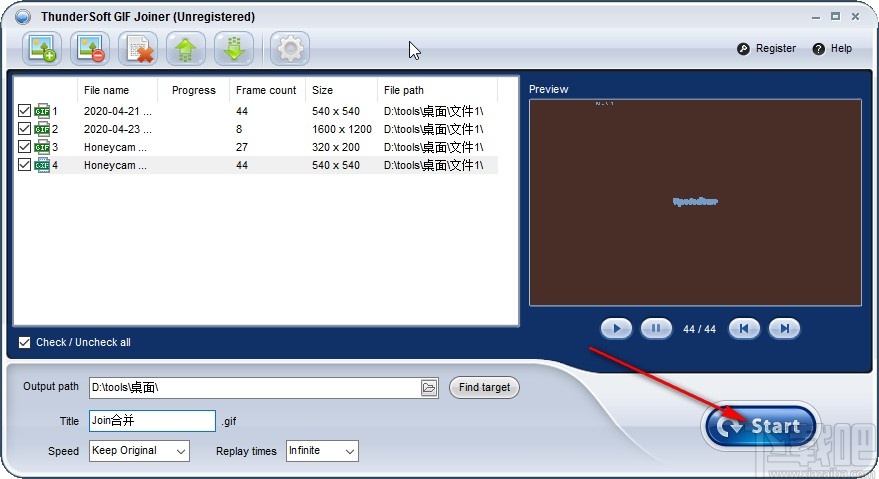The image size is (879, 479).
Task: Click the Clear all files toolbar icon
Action: click(138, 48)
